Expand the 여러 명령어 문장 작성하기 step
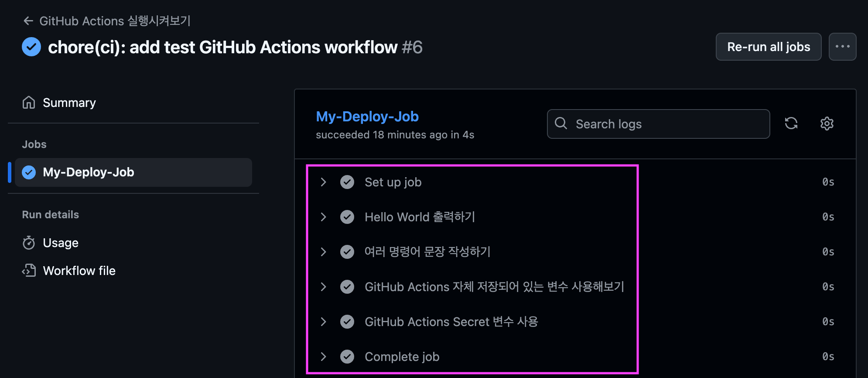 (x=323, y=252)
